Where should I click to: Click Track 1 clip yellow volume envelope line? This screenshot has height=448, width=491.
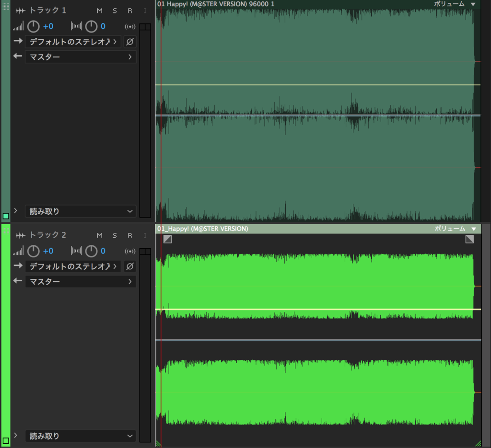[x=318, y=84]
